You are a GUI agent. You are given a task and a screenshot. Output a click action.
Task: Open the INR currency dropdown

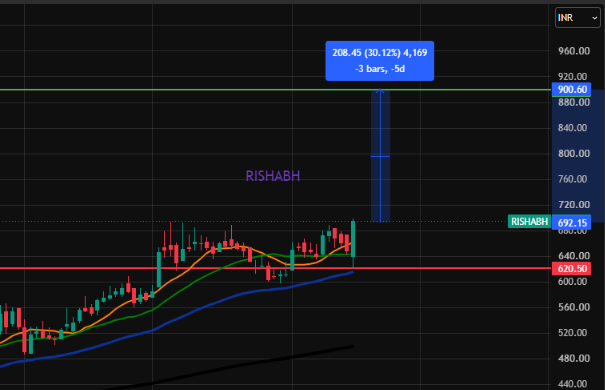tap(578, 18)
